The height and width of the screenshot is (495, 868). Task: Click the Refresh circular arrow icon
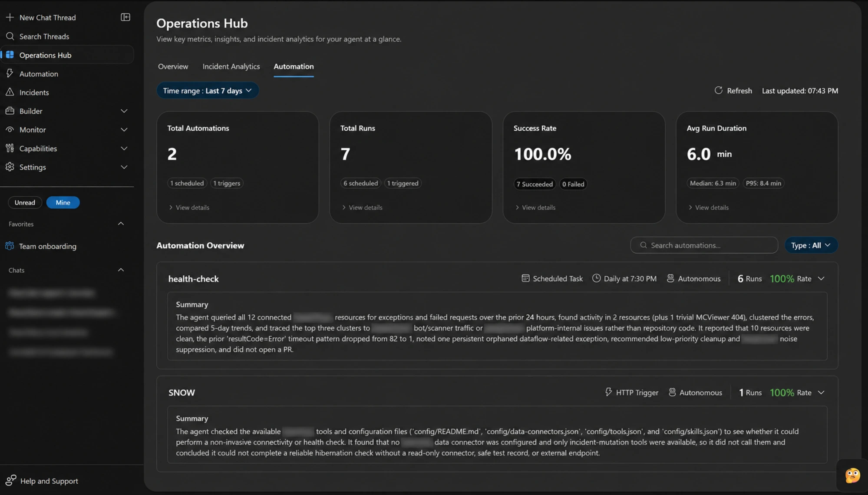(x=719, y=90)
